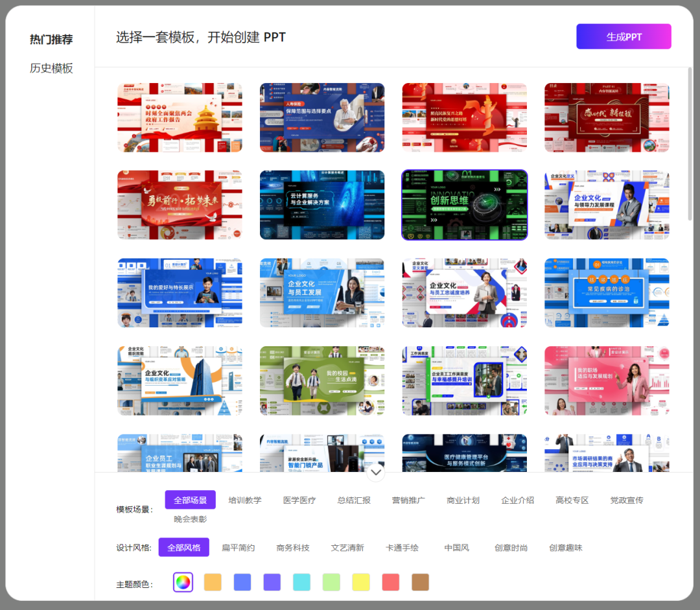This screenshot has width=700, height=610.
Task: Choose the 高校专区 scene filter
Action: click(x=572, y=500)
